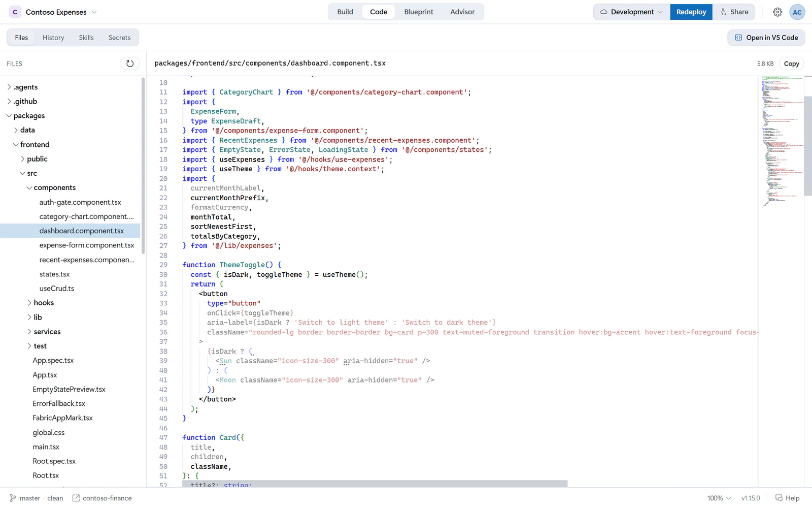The height and width of the screenshot is (508, 812).
Task: Click the file tree vertical scrollbar
Action: click(x=143, y=166)
